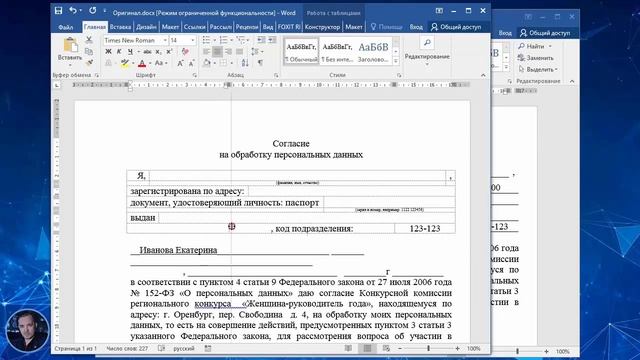
Task: Open the Вид tab
Action: coord(268,27)
